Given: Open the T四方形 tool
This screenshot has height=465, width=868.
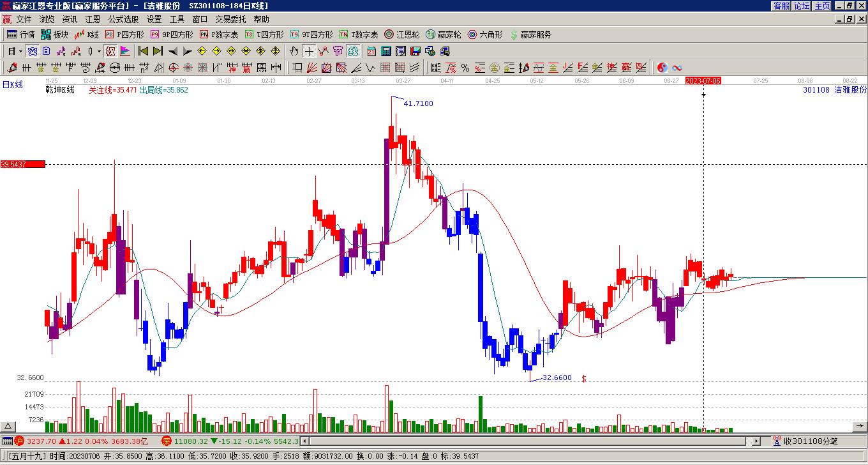Looking at the screenshot, I should point(264,34).
